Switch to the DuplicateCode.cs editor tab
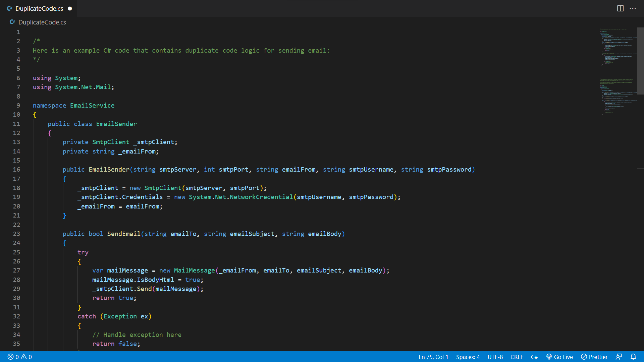 click(x=39, y=8)
